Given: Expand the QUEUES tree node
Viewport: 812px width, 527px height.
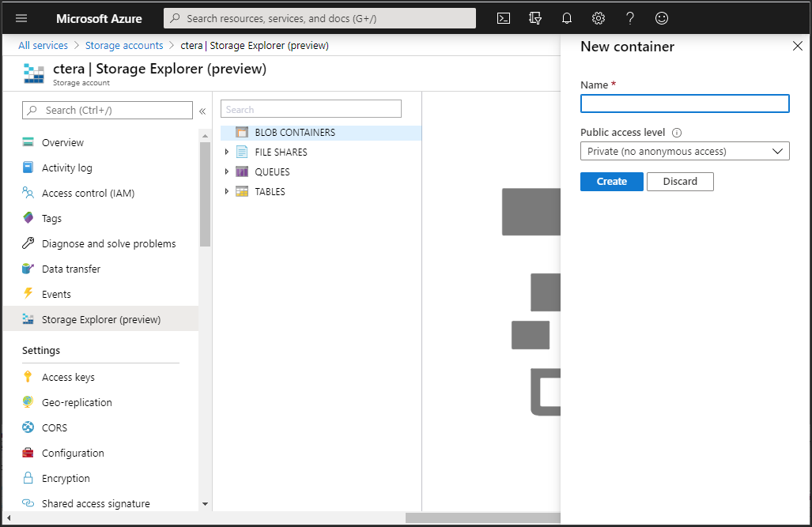Looking at the screenshot, I should pyautogui.click(x=226, y=171).
